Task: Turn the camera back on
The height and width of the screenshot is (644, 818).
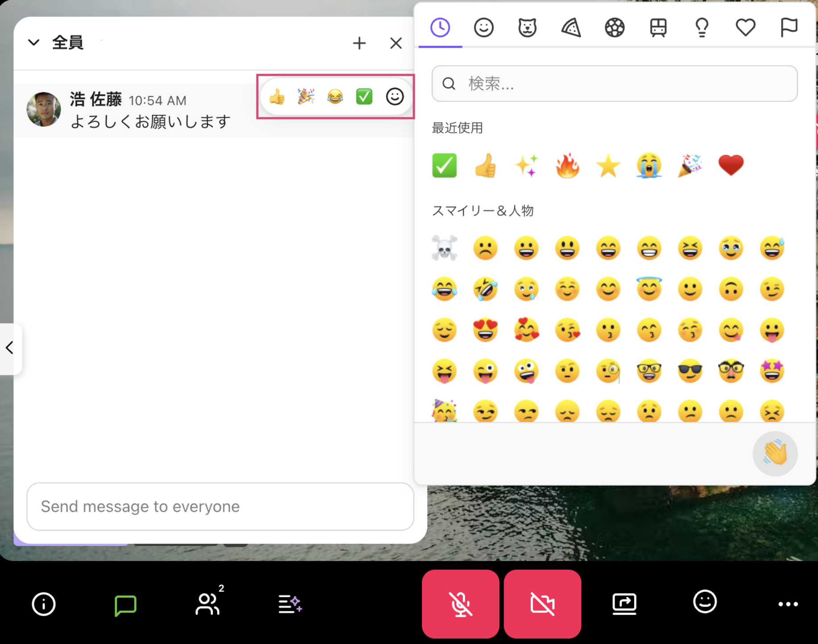Action: [542, 604]
